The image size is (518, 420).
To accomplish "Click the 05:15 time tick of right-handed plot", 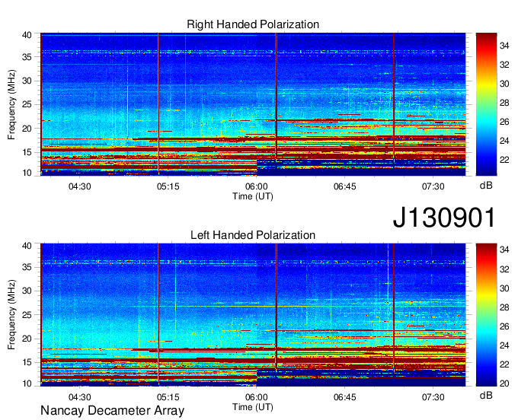I will 168,186.
